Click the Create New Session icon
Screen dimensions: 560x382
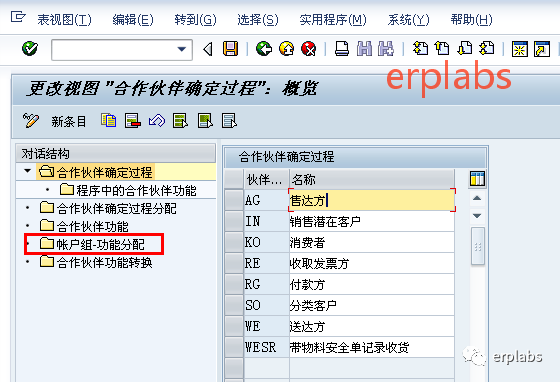520,49
